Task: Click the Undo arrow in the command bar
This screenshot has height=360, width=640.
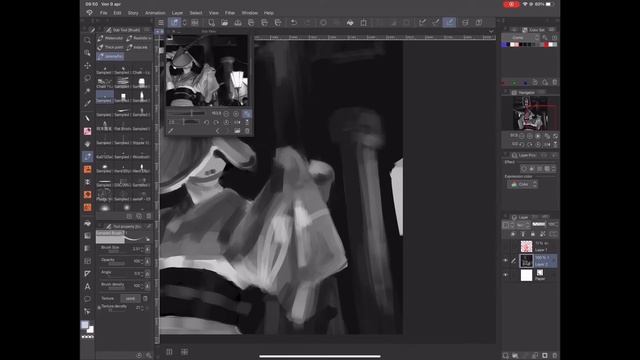Action: click(293, 22)
